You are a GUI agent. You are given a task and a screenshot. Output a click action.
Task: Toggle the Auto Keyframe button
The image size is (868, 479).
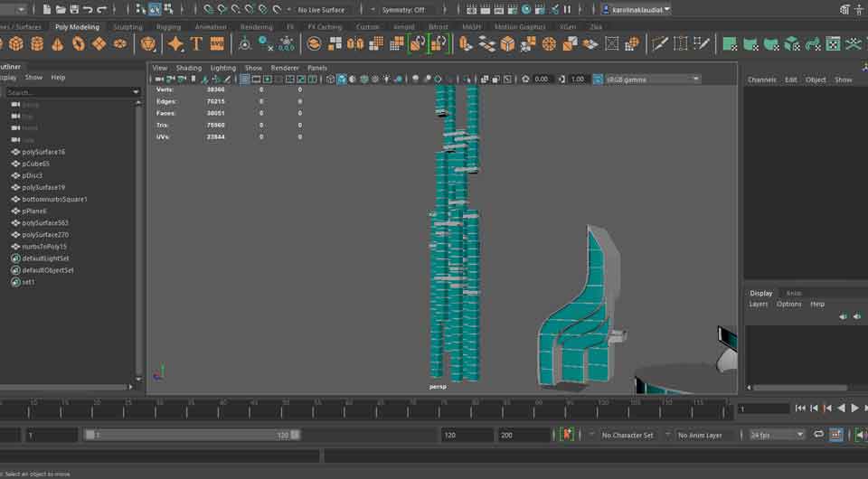[567, 435]
